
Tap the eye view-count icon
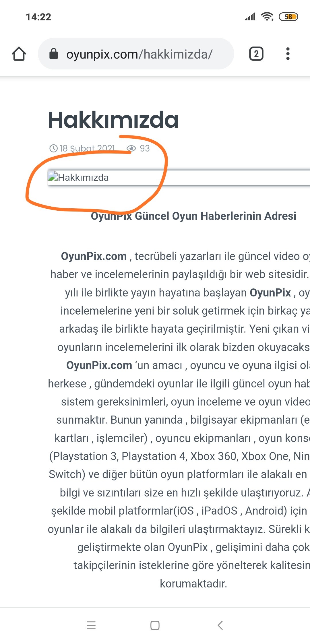pyautogui.click(x=131, y=148)
